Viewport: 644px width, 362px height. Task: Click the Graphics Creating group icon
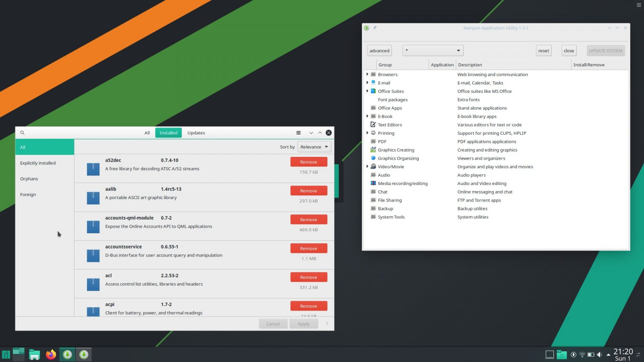[x=374, y=150]
